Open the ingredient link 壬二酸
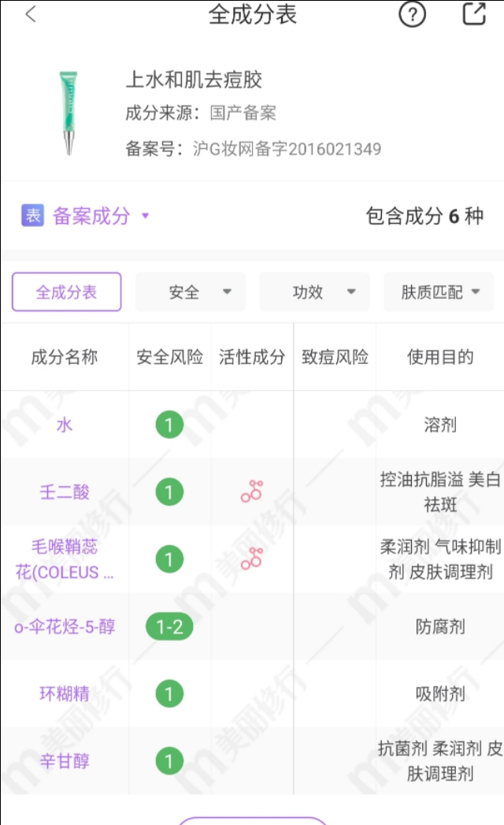 tap(63, 491)
